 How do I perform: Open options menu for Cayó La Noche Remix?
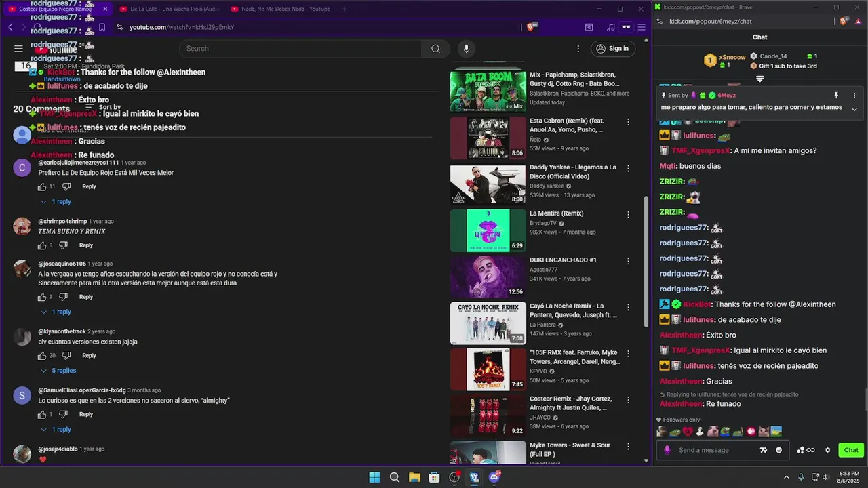point(628,307)
